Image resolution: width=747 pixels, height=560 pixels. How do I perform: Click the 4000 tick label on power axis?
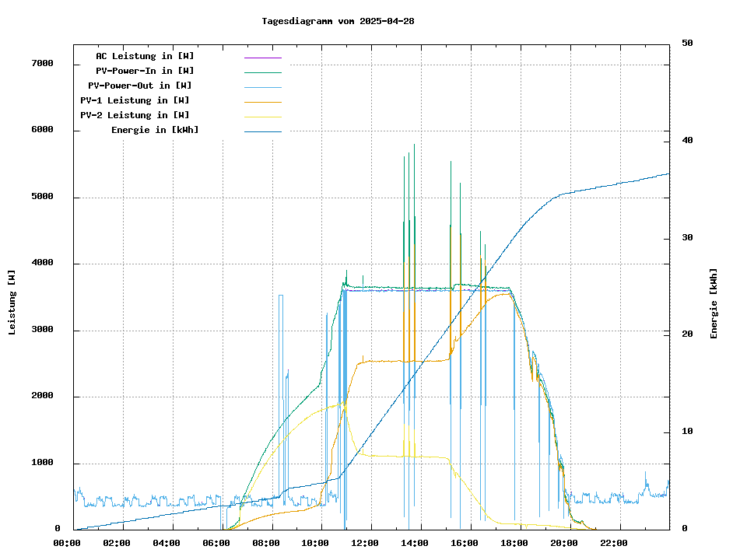[42, 263]
